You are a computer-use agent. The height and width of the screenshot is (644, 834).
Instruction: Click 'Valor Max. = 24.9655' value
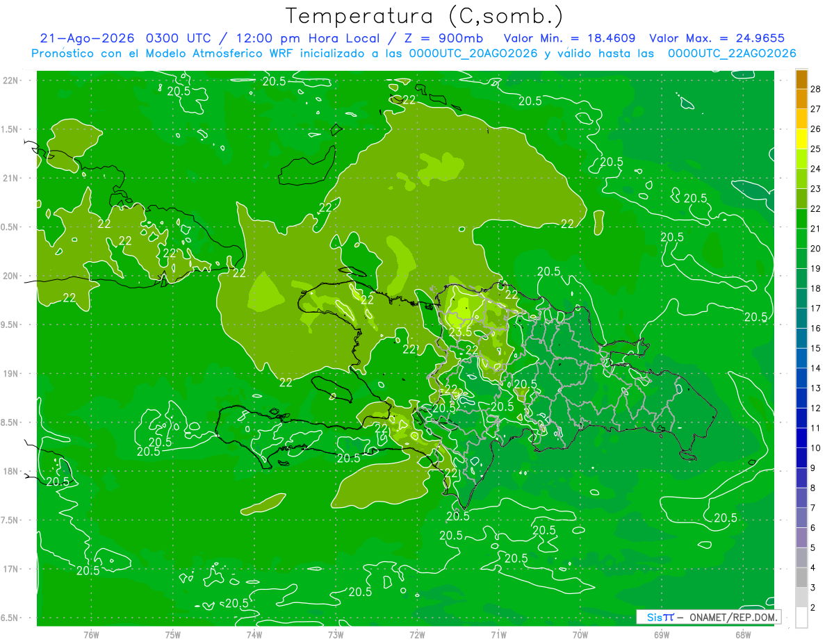(x=717, y=38)
